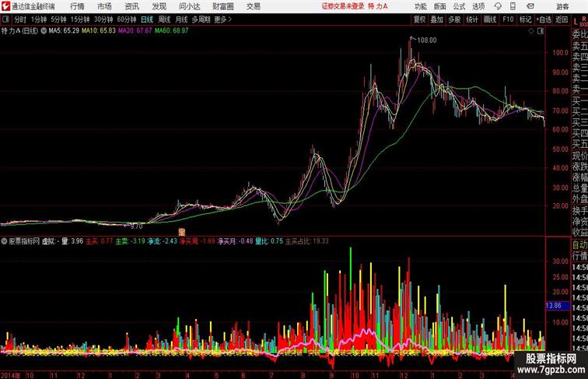Image resolution: width=588 pixels, height=379 pixels.
Task: Switch to the 分时 period tab
Action: 20,19
